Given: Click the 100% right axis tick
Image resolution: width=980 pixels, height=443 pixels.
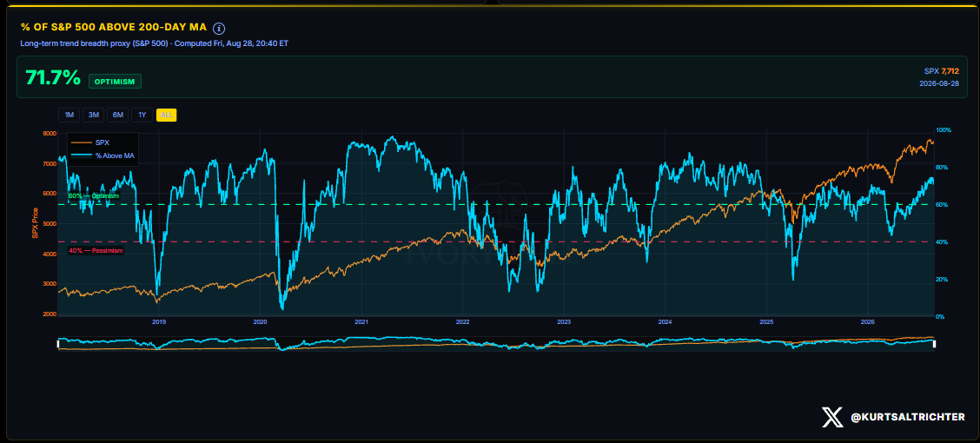Looking at the screenshot, I should [x=944, y=130].
